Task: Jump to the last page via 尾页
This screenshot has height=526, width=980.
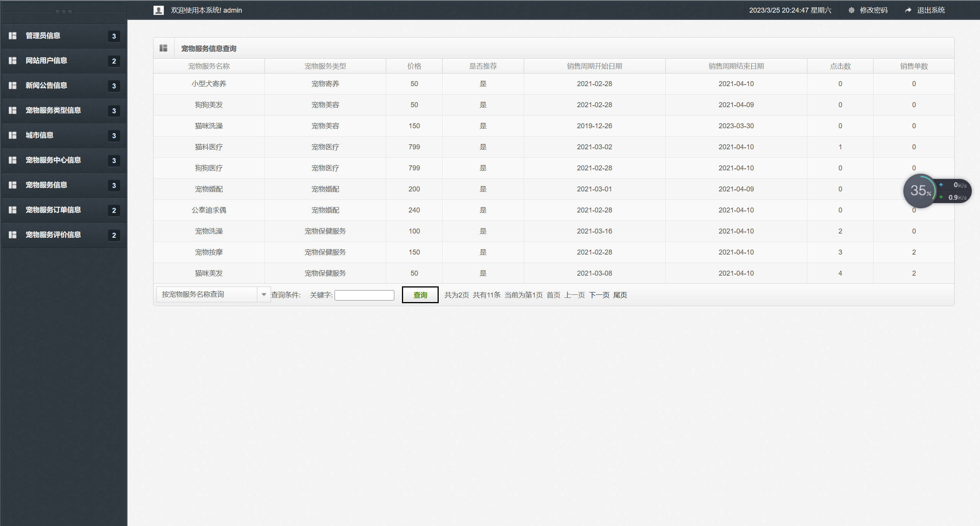Action: click(x=620, y=295)
